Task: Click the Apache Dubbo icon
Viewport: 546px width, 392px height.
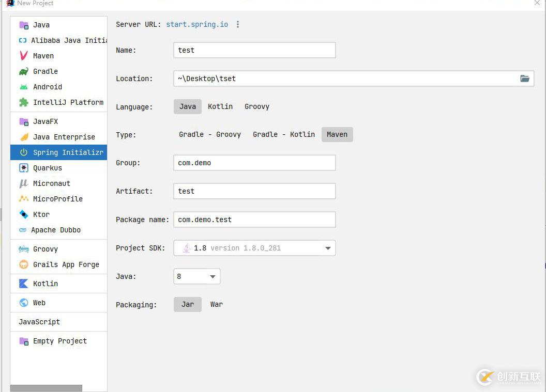Action: [x=23, y=230]
